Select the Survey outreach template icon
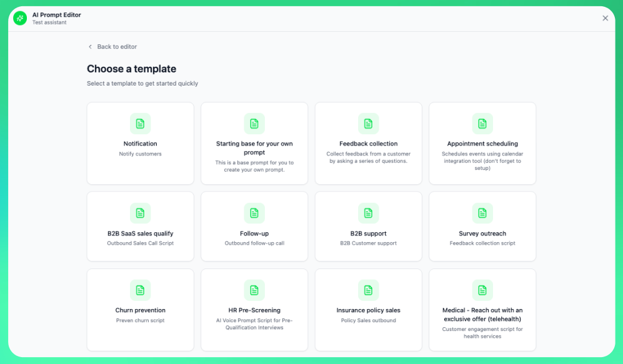Image resolution: width=623 pixels, height=364 pixels. (x=482, y=213)
